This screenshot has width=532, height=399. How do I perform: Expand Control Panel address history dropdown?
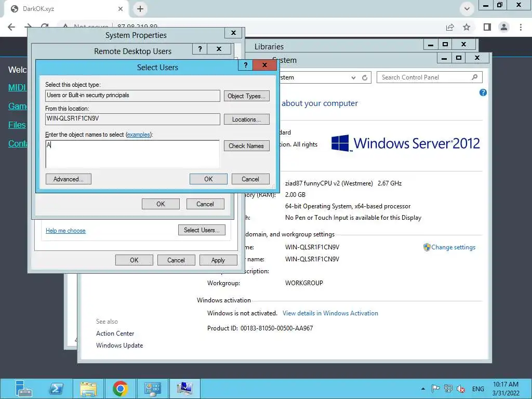pos(353,78)
